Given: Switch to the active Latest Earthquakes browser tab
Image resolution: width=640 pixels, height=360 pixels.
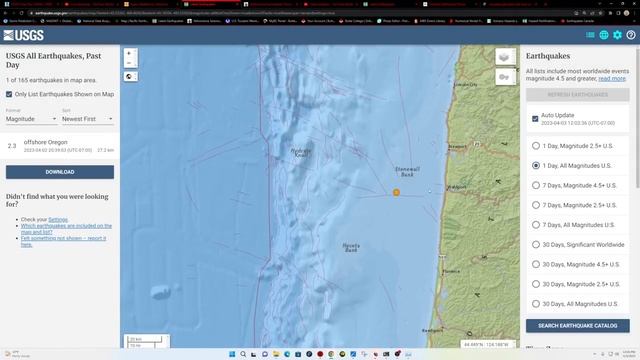Looking at the screenshot, I should click(211, 4).
